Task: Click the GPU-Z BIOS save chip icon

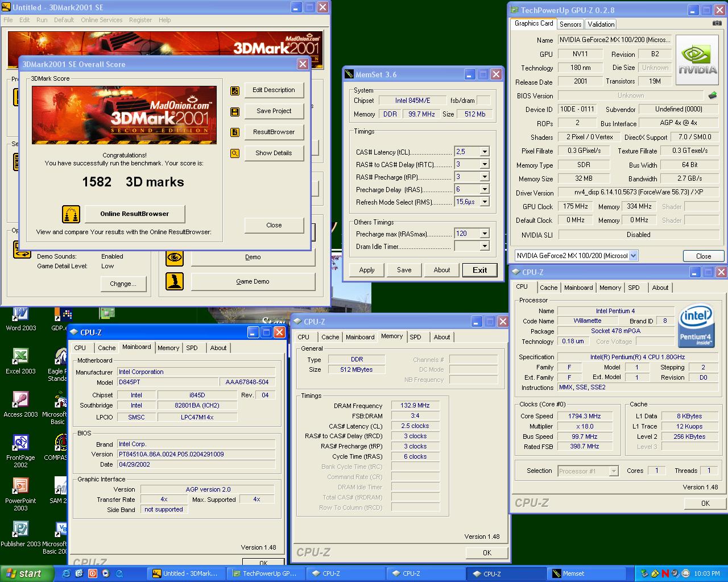Action: click(712, 95)
